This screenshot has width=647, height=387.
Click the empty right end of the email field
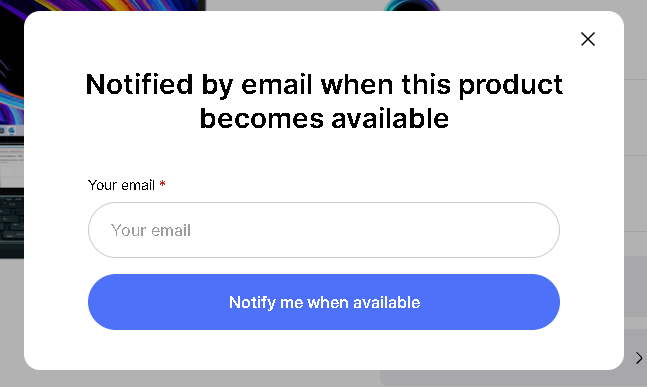[495, 230]
